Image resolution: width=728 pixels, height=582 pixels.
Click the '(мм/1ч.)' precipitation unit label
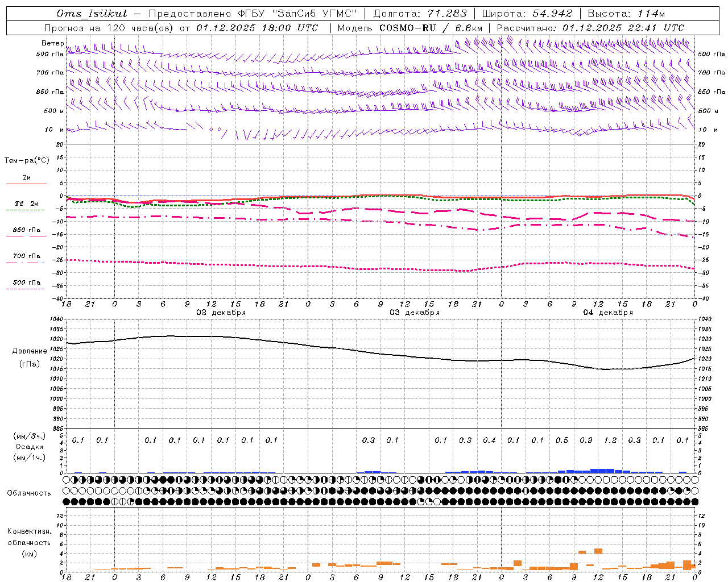click(30, 458)
